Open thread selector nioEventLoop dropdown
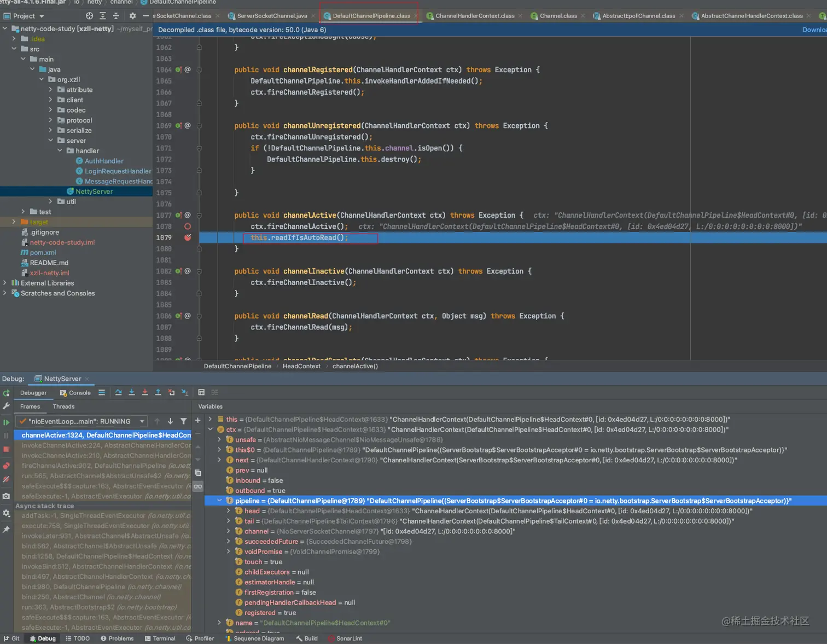Image resolution: width=827 pixels, height=644 pixels. tap(81, 421)
